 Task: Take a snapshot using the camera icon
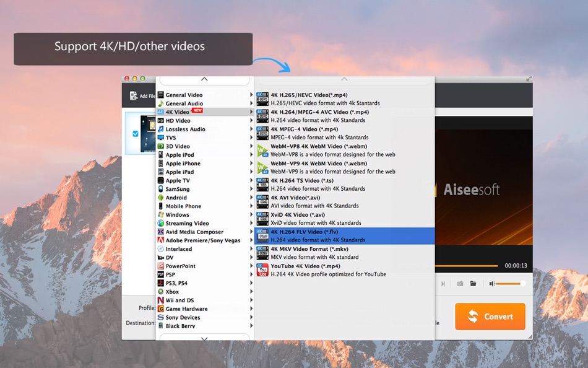[459, 283]
